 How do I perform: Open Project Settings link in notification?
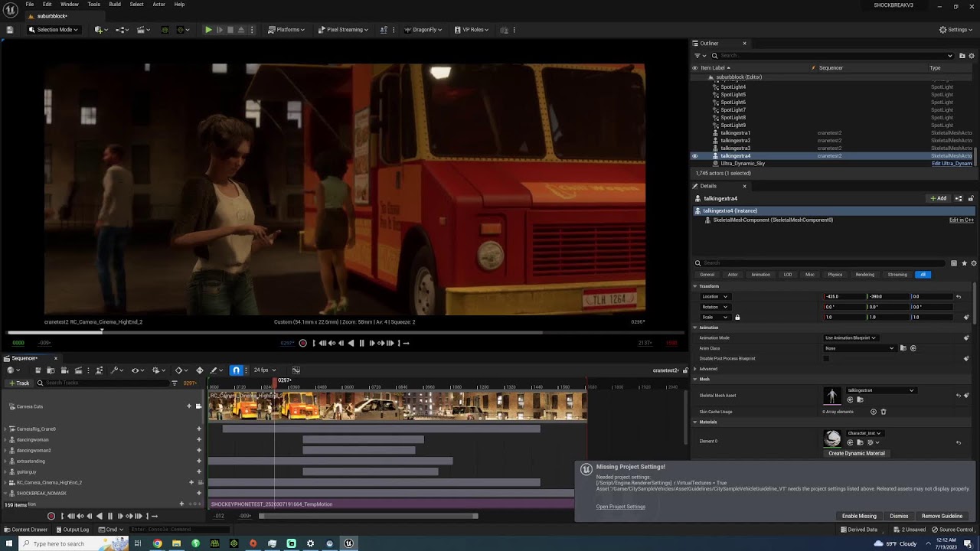[x=621, y=507]
